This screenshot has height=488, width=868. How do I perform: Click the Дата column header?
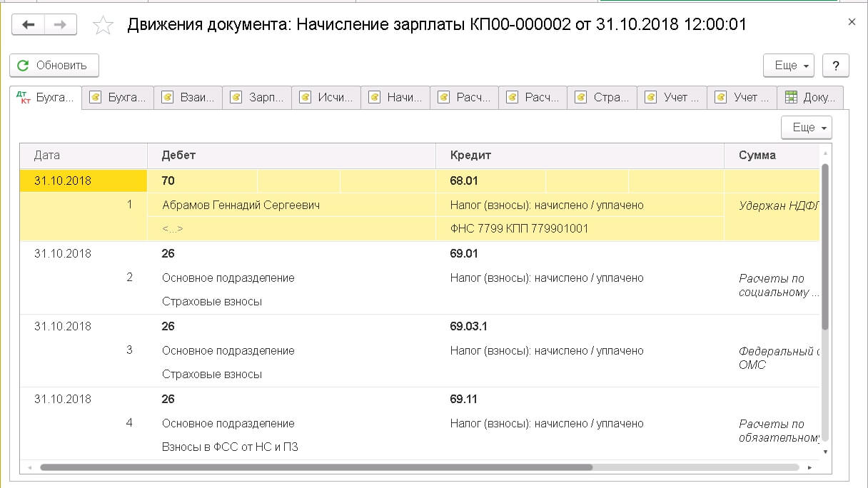click(x=84, y=156)
